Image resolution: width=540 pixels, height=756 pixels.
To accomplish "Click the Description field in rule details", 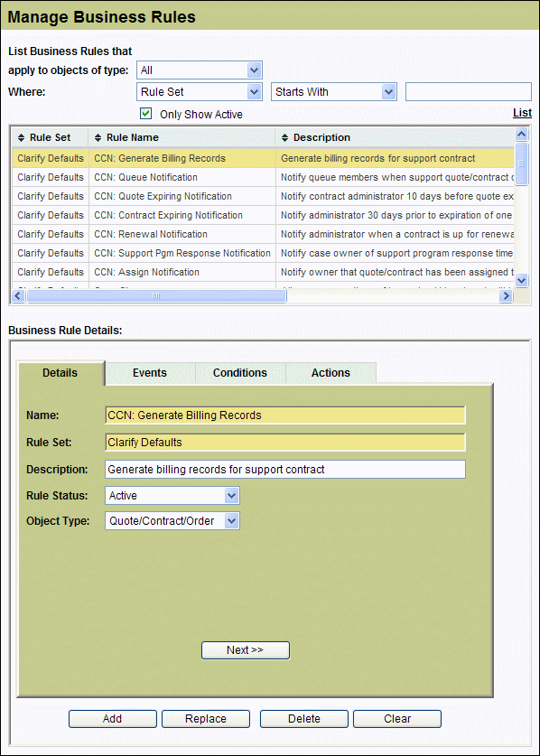I will click(285, 469).
